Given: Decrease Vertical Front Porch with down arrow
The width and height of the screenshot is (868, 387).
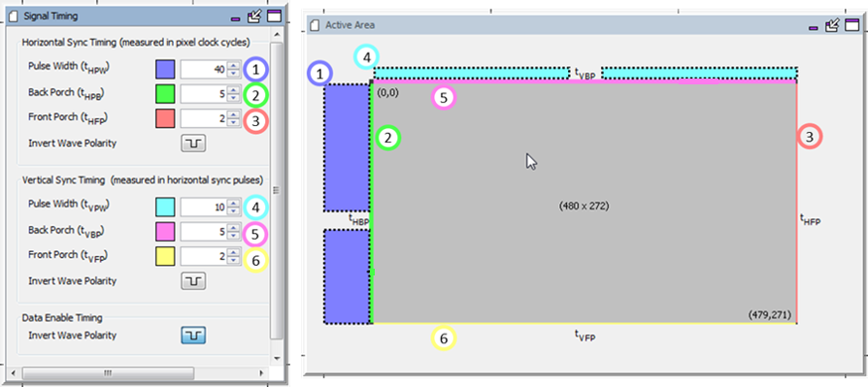Looking at the screenshot, I should click(x=234, y=260).
